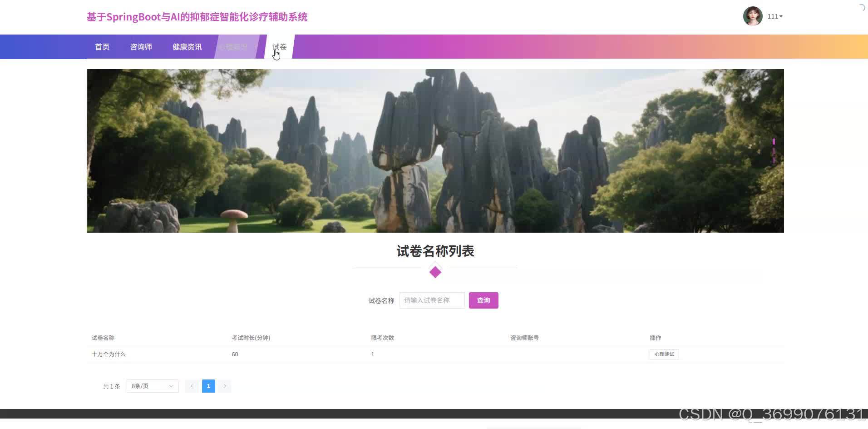868x429 pixels.
Task: Click the 查询 search button
Action: (483, 300)
